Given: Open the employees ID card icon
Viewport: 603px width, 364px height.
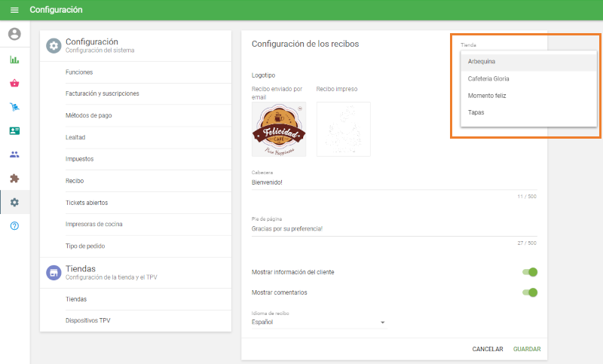Looking at the screenshot, I should click(x=14, y=130).
